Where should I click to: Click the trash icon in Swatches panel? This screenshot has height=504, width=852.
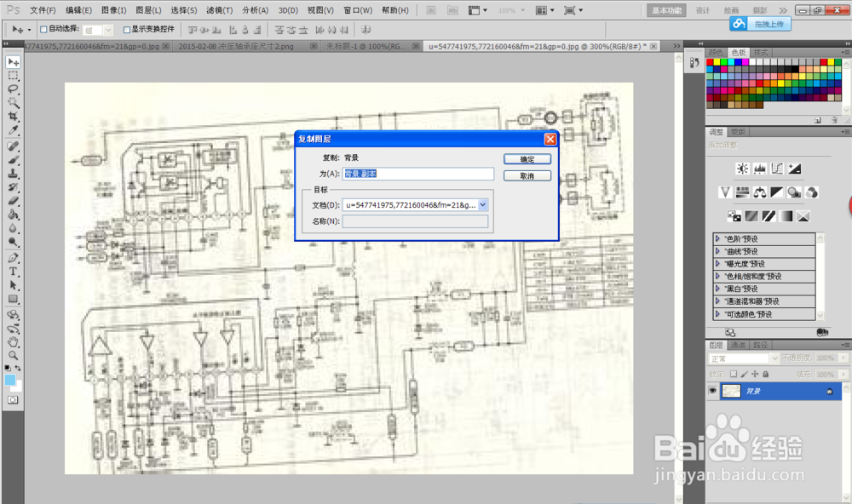(x=835, y=120)
